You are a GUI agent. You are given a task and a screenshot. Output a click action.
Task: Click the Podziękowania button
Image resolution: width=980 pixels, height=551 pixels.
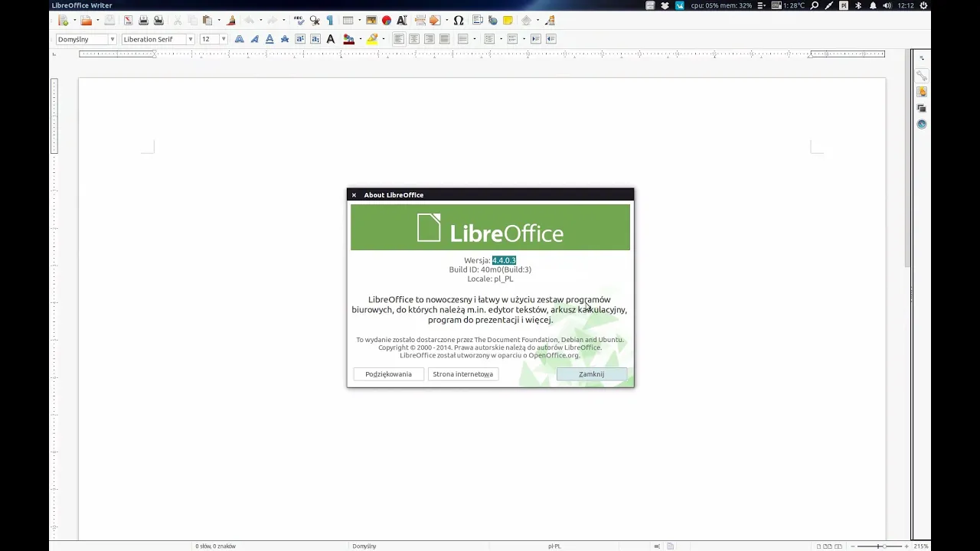(x=388, y=374)
